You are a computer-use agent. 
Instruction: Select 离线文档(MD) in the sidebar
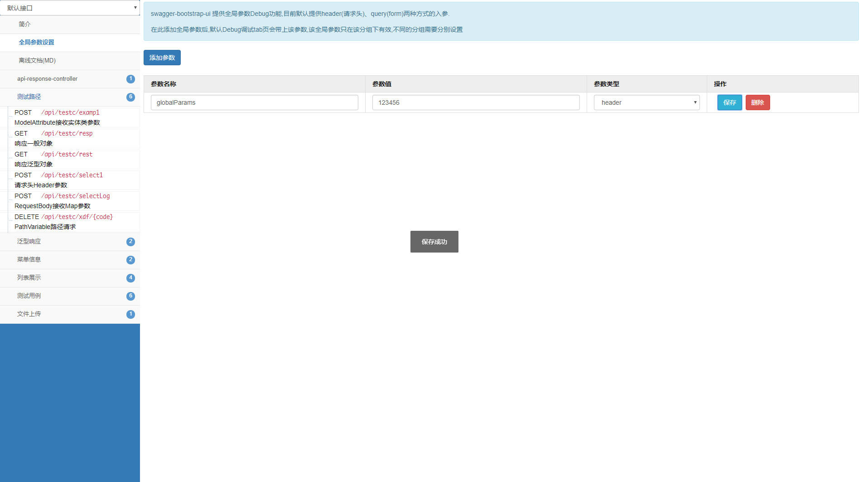click(70, 61)
